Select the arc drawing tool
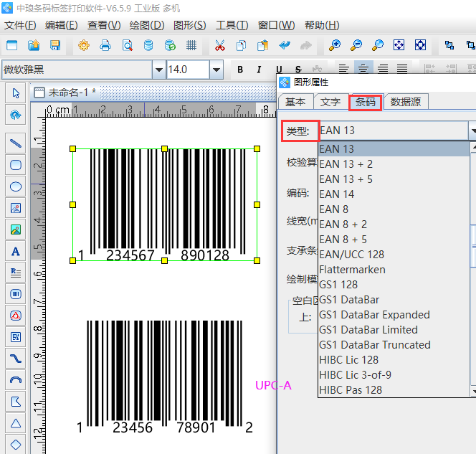Screen dimensions: 476x454 pos(16,380)
